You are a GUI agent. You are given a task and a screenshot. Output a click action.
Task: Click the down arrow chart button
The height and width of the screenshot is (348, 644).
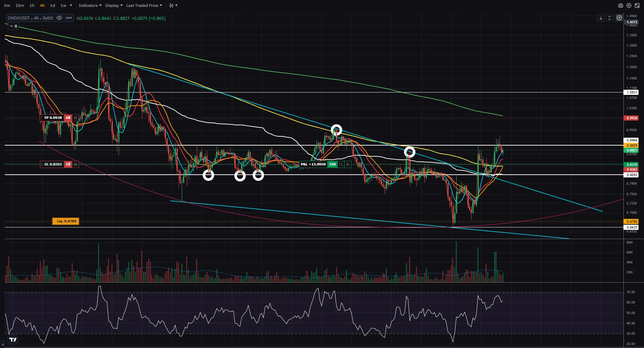point(601,18)
